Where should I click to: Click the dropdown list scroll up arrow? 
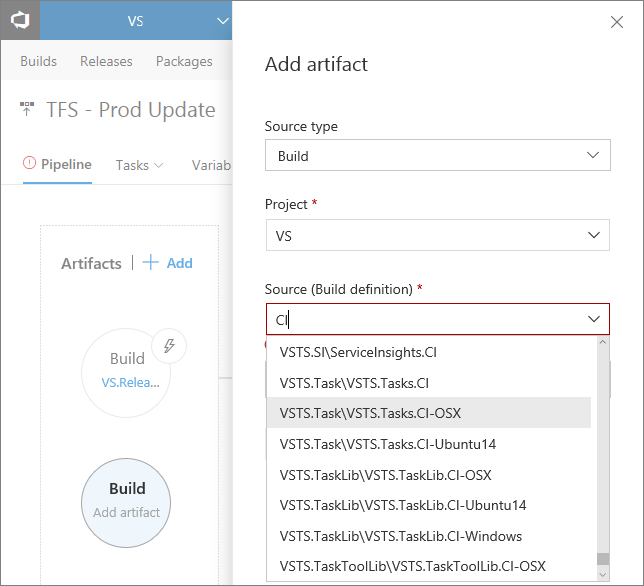pos(603,342)
